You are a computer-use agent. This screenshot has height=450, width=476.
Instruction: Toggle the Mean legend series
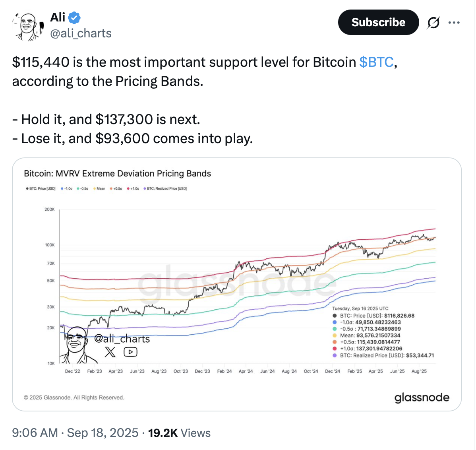[x=99, y=188]
